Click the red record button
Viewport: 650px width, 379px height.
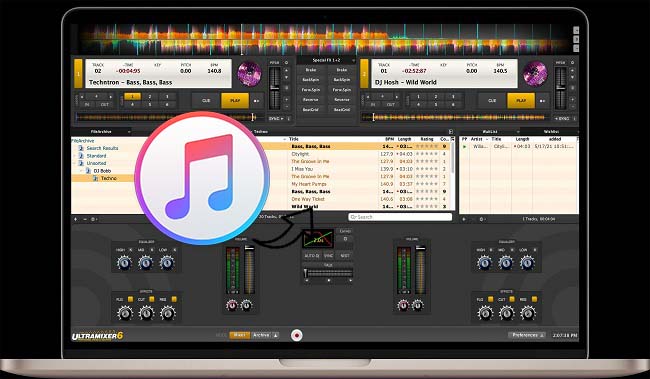tap(296, 335)
